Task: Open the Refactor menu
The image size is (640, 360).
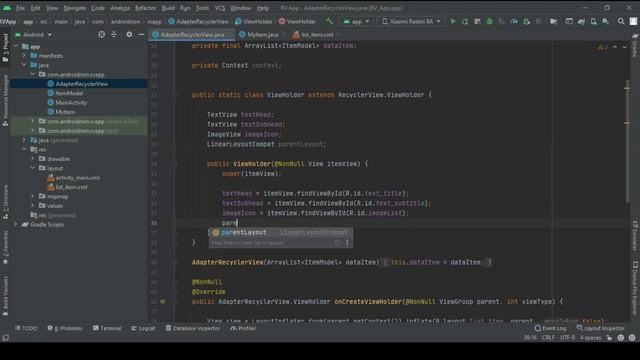Action: pyautogui.click(x=145, y=8)
